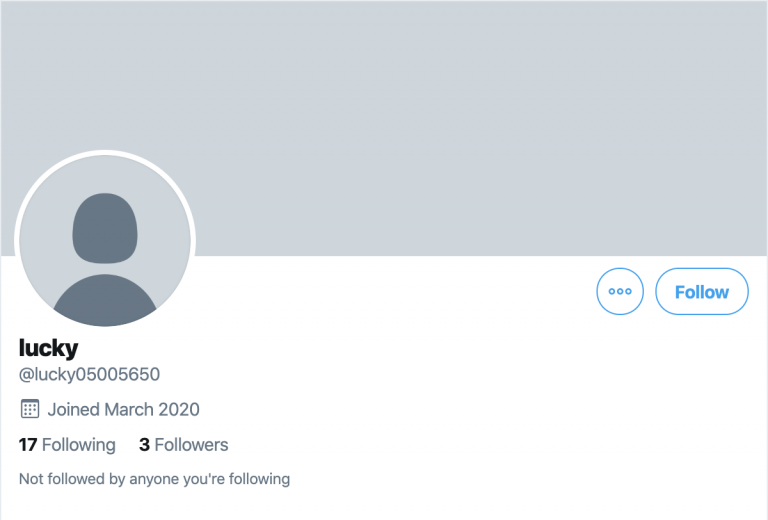Select the handle @lucky05005650

[x=89, y=375]
